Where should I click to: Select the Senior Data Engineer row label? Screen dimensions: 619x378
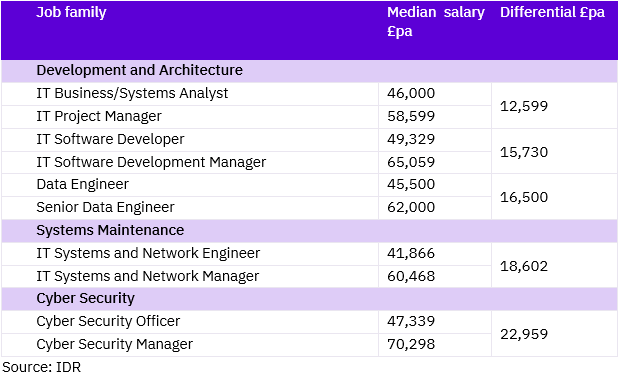click(105, 208)
